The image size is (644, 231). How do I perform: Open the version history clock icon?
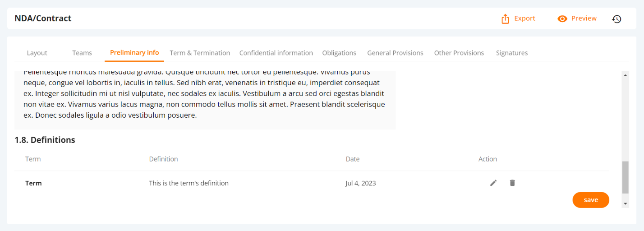[x=616, y=19]
